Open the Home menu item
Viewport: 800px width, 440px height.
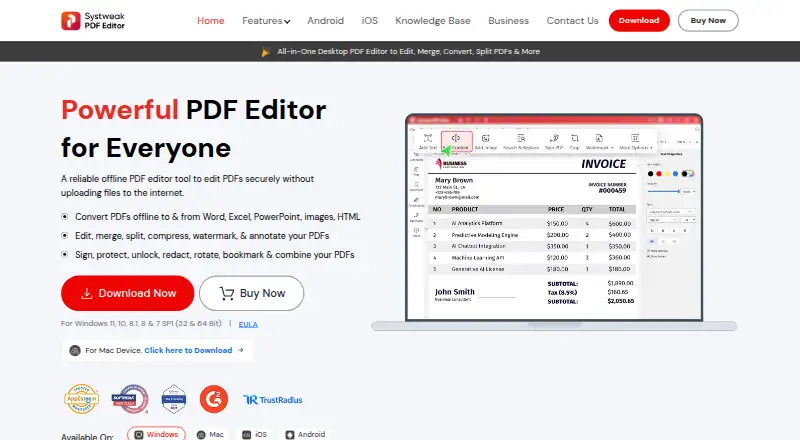click(211, 20)
